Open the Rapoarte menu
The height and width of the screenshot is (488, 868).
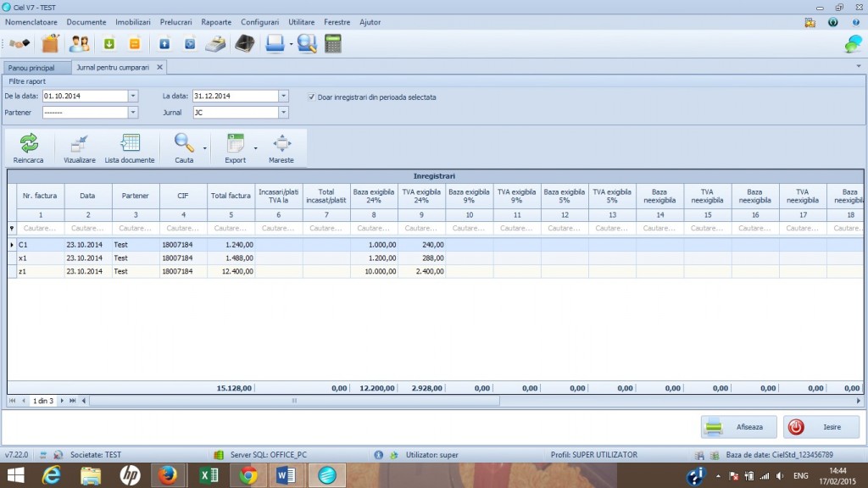(x=216, y=22)
